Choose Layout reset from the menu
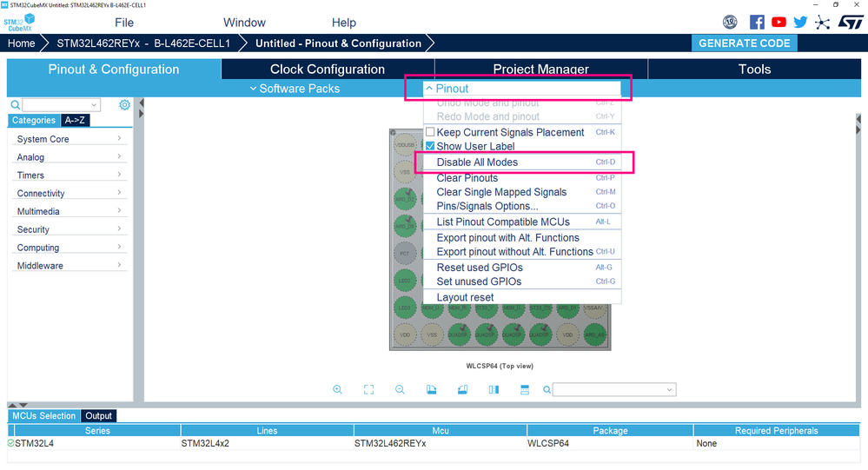This screenshot has height=470, width=868. (x=521, y=297)
